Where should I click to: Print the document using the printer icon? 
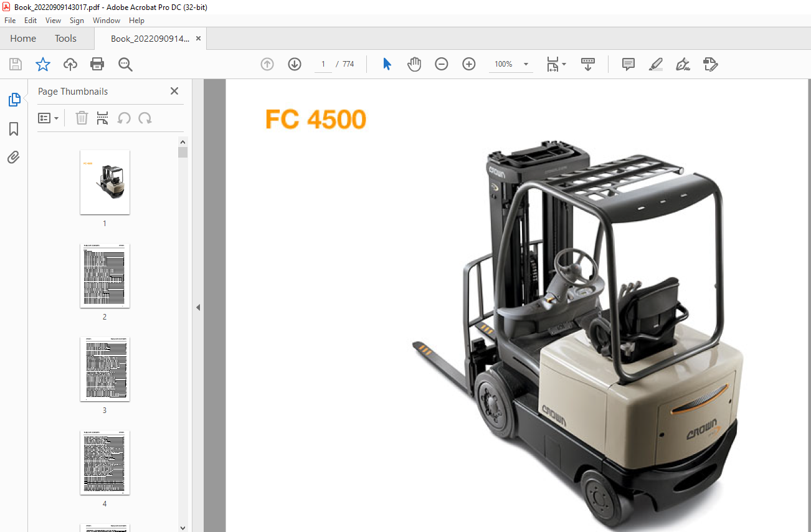(x=97, y=64)
